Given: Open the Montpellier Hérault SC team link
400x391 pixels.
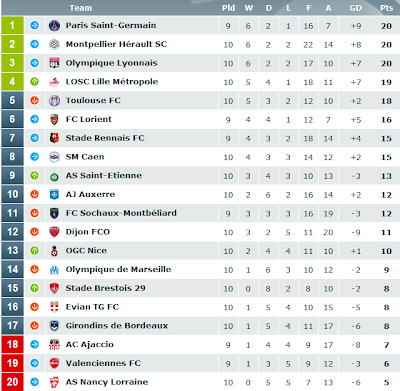Looking at the screenshot, I should click(116, 44).
